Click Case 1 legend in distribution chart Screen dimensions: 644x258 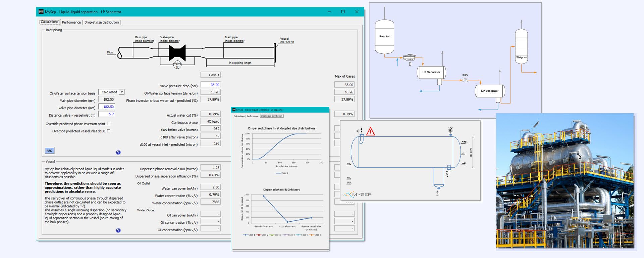pyautogui.click(x=282, y=173)
